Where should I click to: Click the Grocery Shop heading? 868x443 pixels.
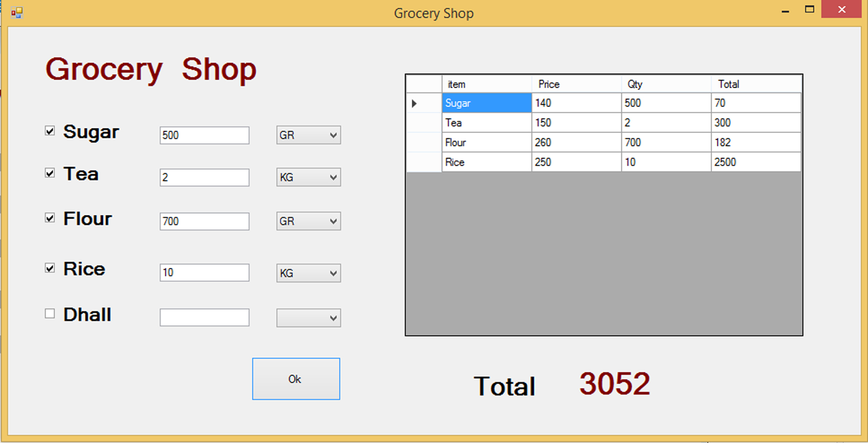pyautogui.click(x=151, y=69)
